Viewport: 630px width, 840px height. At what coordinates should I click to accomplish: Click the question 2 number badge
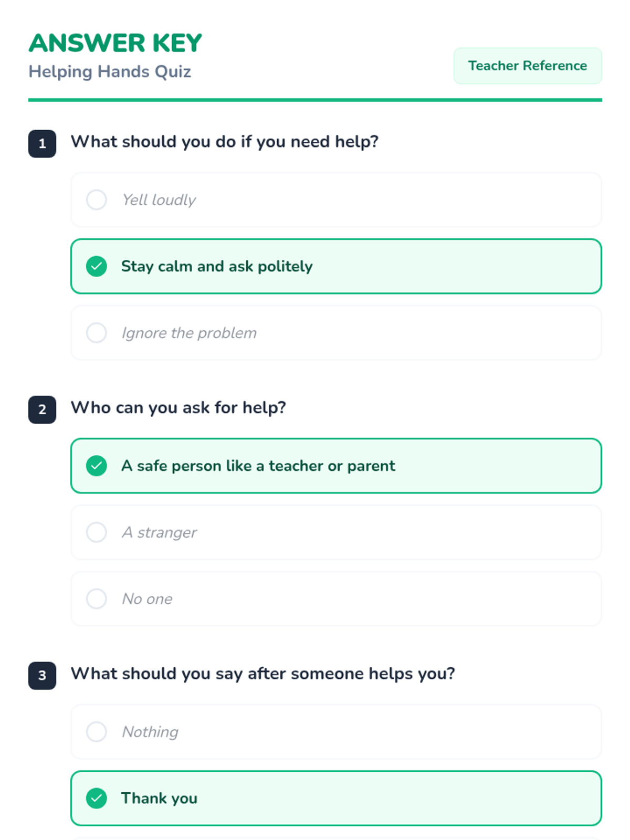pos(42,409)
